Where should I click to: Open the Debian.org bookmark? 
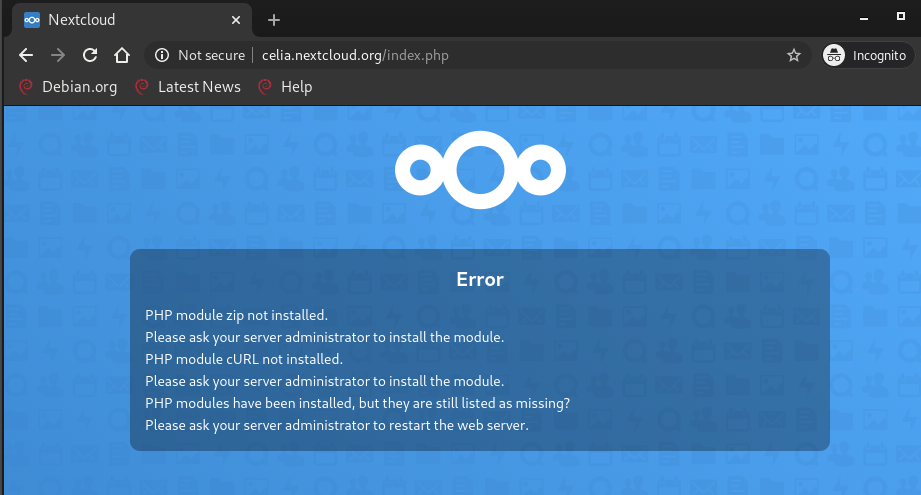point(68,87)
